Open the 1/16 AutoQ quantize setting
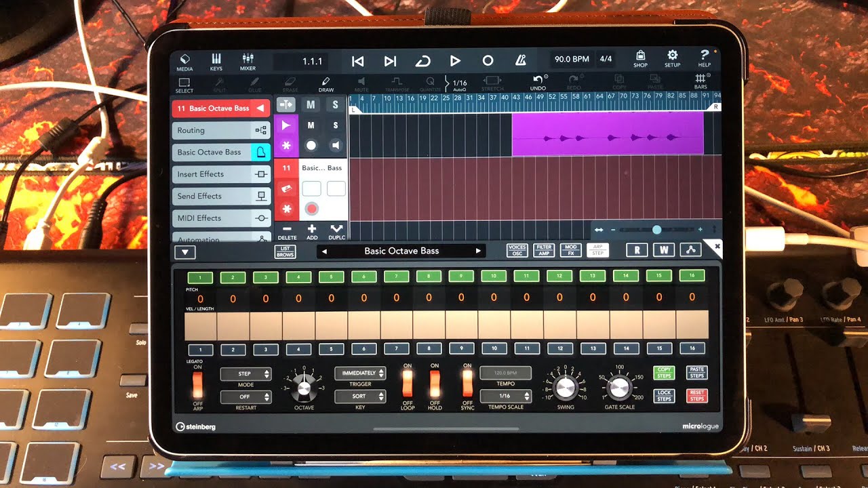This screenshot has width=868, height=488. pyautogui.click(x=459, y=84)
